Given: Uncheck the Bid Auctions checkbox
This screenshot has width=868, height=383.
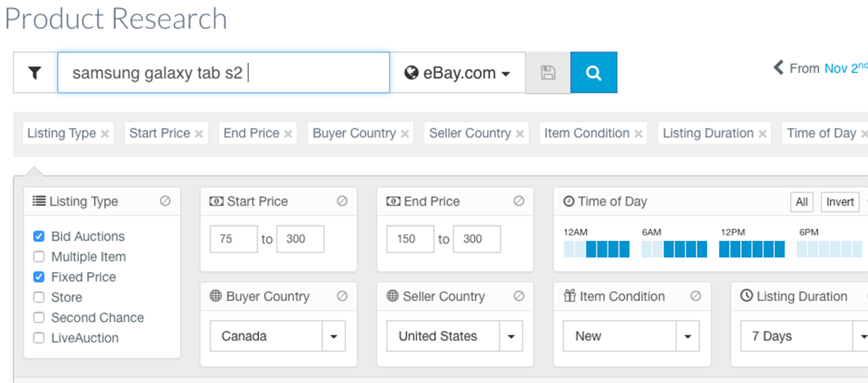Looking at the screenshot, I should [39, 237].
